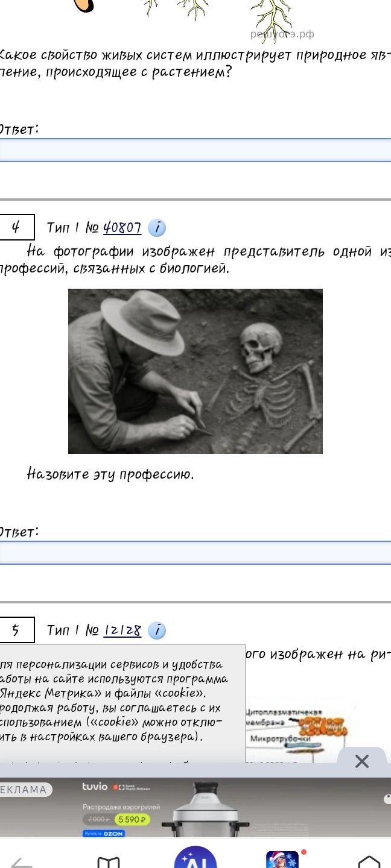Open the tuvio logo in the ad
The height and width of the screenshot is (868, 391).
coord(95,787)
